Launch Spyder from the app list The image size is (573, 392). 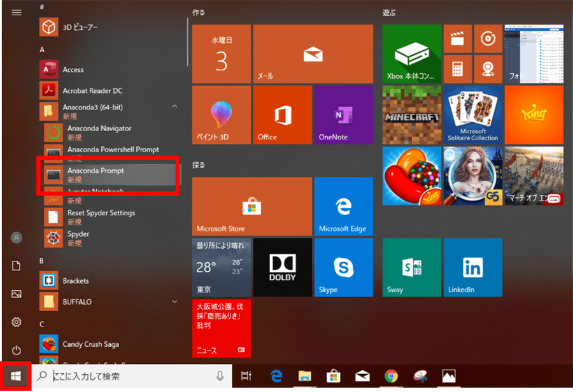[110, 238]
